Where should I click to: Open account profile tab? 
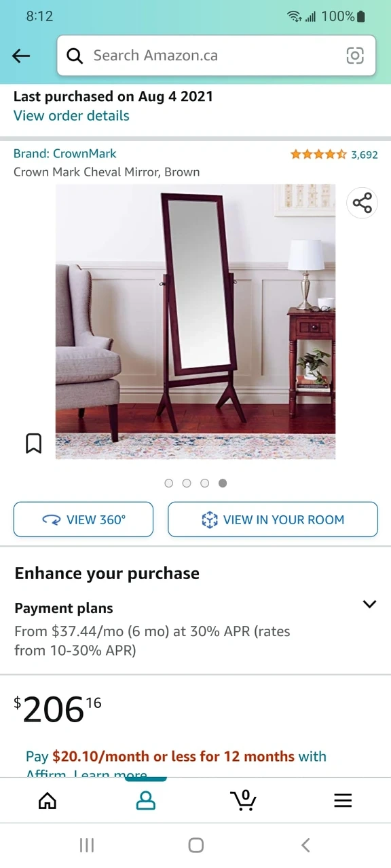(x=146, y=801)
